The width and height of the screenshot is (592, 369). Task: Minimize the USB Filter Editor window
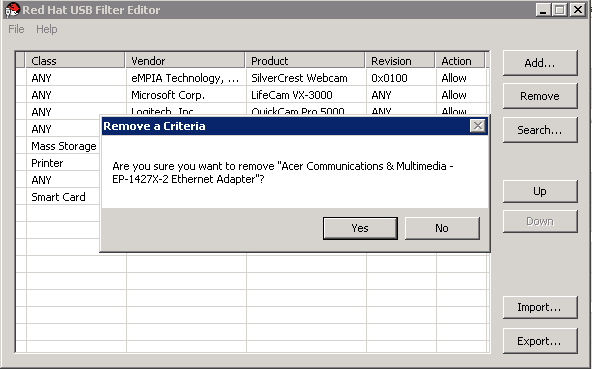click(x=543, y=10)
